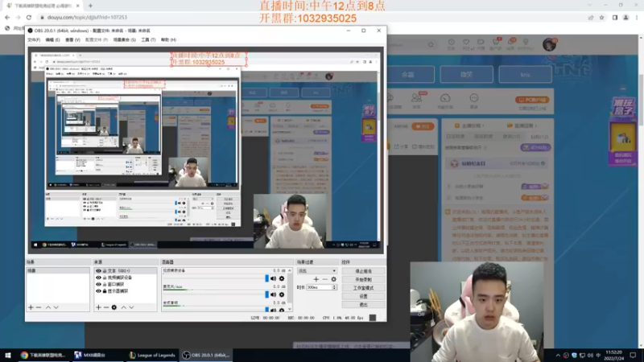The height and width of the screenshot is (362, 644).
Task: Move source up in the sources list
Action: (124, 307)
